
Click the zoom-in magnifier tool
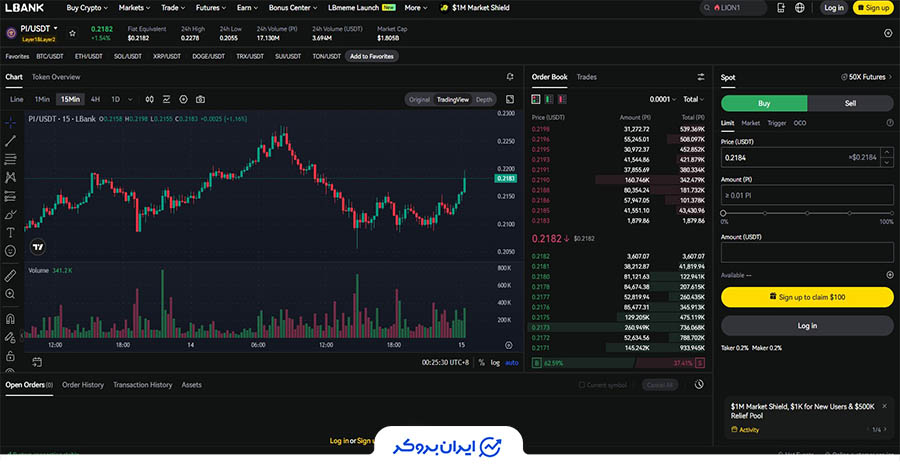coord(10,294)
